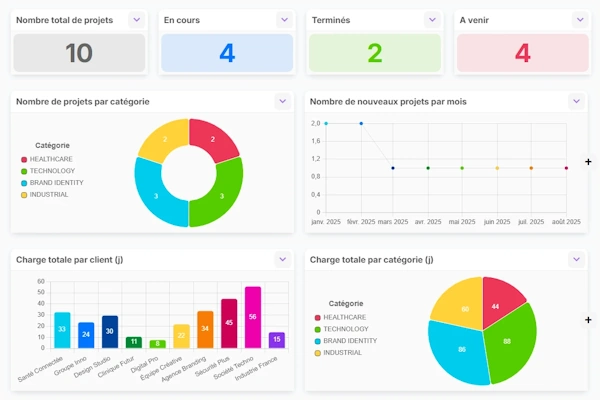Toggle BRAND IDENTITY legend in the pie chart
The width and height of the screenshot is (600, 400).
pyautogui.click(x=346, y=341)
